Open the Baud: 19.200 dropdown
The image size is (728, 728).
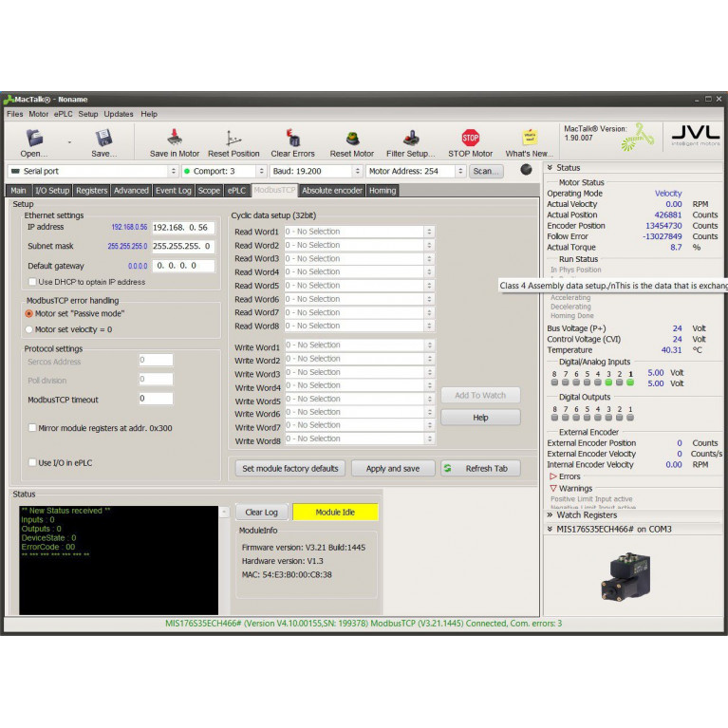316,171
